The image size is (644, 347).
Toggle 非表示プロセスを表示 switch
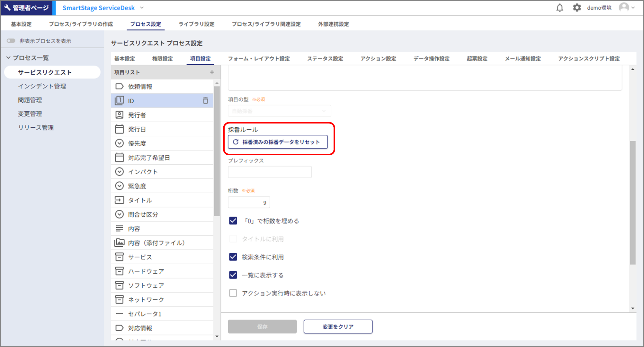tap(11, 41)
